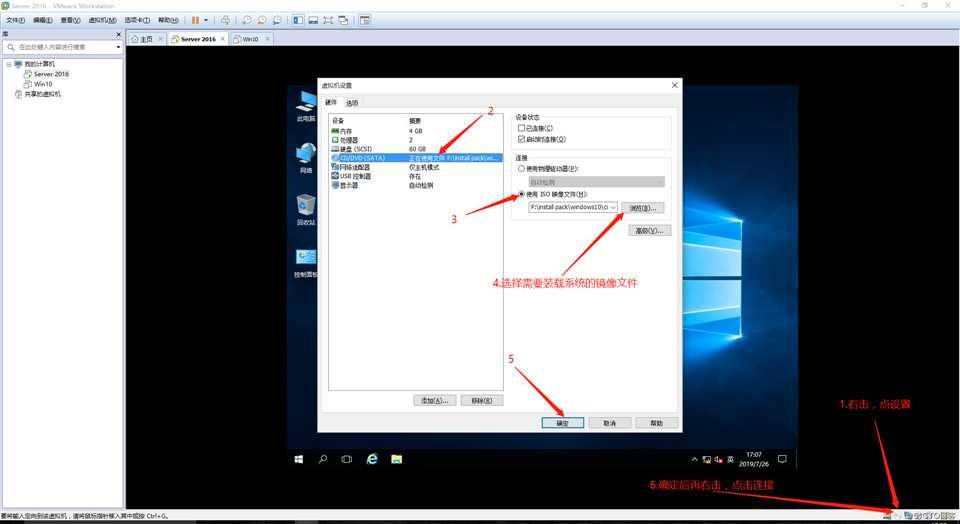Screen dimensions: 960x524
Task: Select the CD/DVD (SATA) device row
Action: tap(416, 158)
